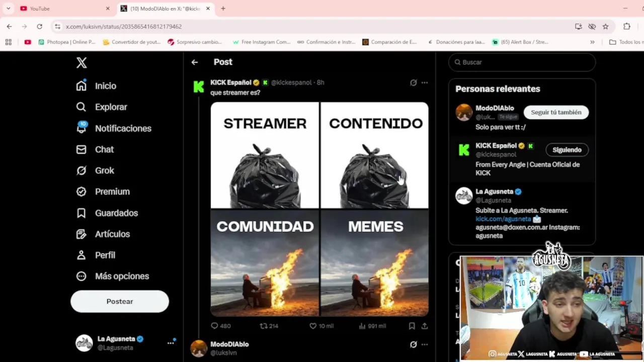
Task: Open Premium in the sidebar
Action: [x=103, y=192]
